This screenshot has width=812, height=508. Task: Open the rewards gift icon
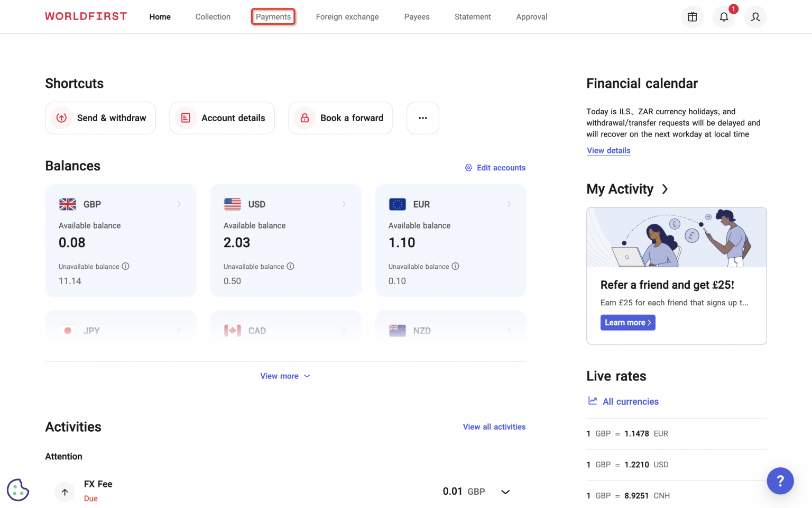tap(692, 16)
